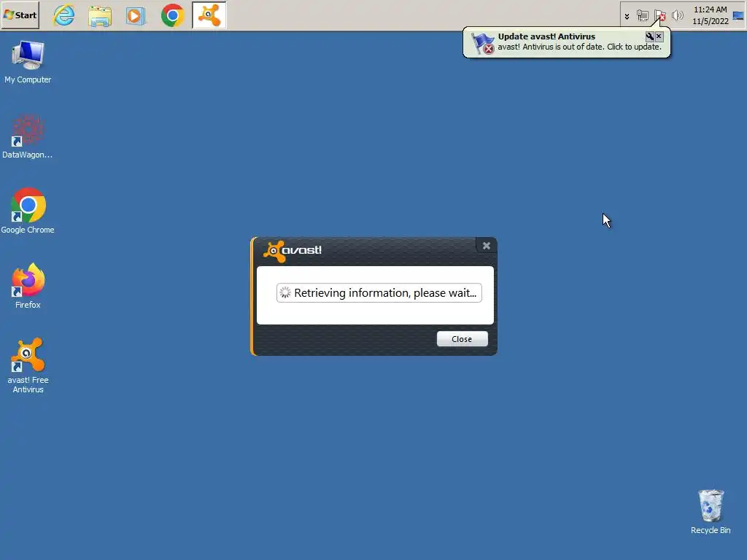Select Google Chrome desktop shortcut
This screenshot has width=747, height=560.
coord(28,211)
